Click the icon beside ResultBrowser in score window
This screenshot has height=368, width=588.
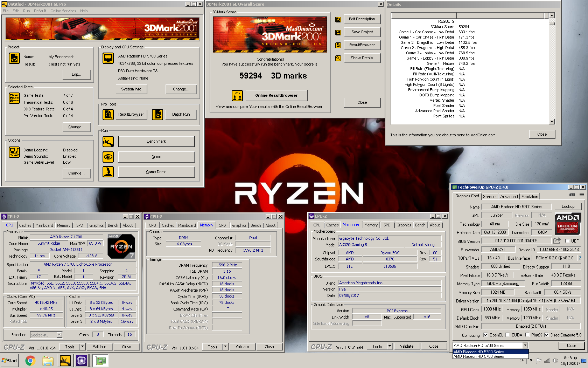tap(338, 45)
